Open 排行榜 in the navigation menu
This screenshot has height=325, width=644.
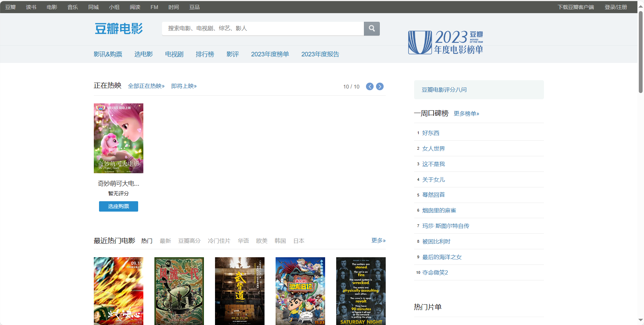click(x=205, y=54)
